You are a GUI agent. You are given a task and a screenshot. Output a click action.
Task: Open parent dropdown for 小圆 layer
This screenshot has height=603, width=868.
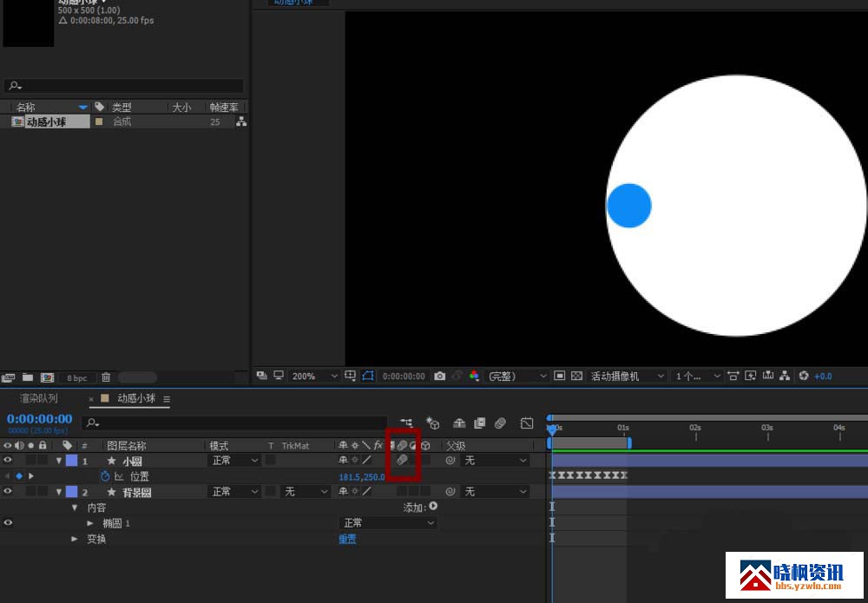[x=496, y=460]
